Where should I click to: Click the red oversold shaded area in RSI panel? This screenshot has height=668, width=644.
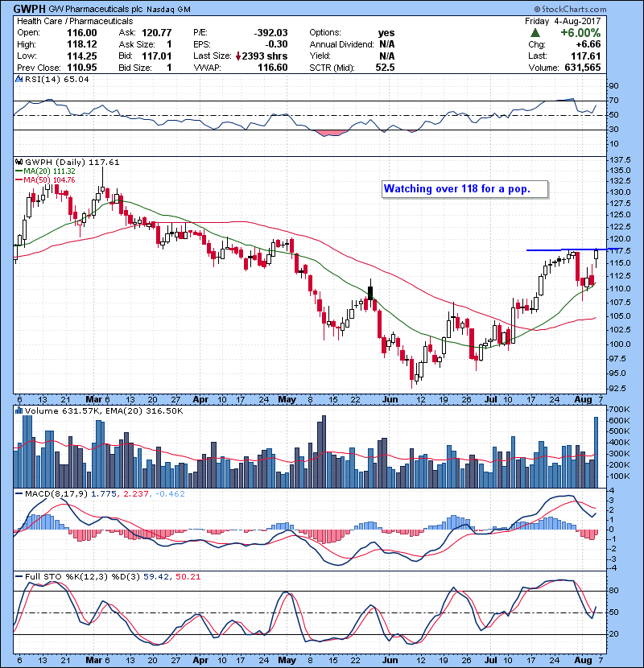point(332,134)
